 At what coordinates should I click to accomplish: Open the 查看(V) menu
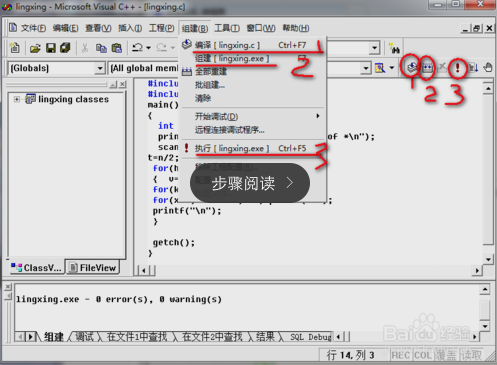98,28
